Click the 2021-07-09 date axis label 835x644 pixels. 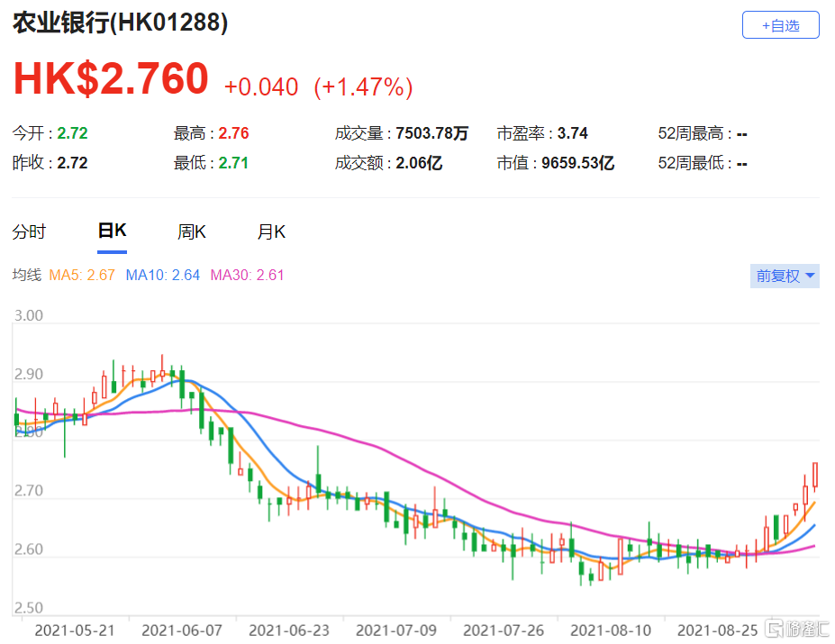pyautogui.click(x=396, y=630)
